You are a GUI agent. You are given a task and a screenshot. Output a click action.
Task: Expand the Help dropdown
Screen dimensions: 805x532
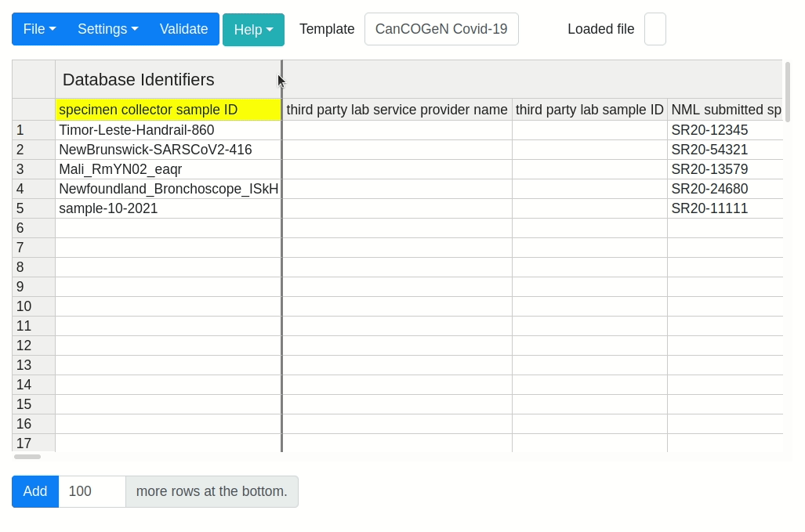pyautogui.click(x=252, y=29)
